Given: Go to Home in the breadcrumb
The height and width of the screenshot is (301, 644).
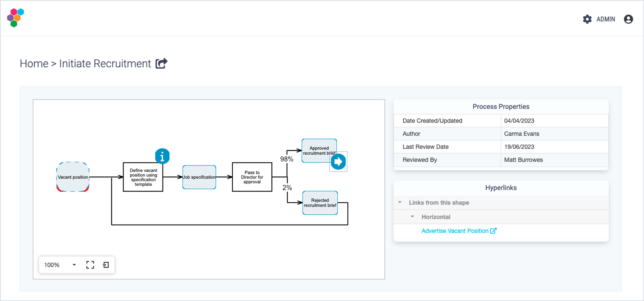Looking at the screenshot, I should (34, 64).
